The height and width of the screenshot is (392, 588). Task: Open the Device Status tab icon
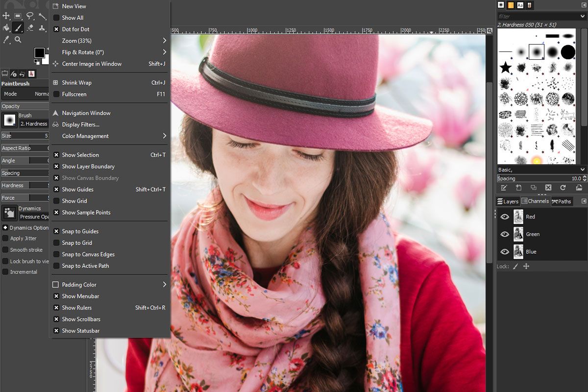click(x=14, y=73)
